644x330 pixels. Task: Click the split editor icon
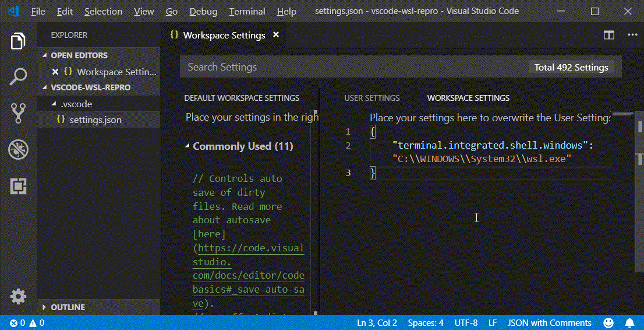(608, 36)
